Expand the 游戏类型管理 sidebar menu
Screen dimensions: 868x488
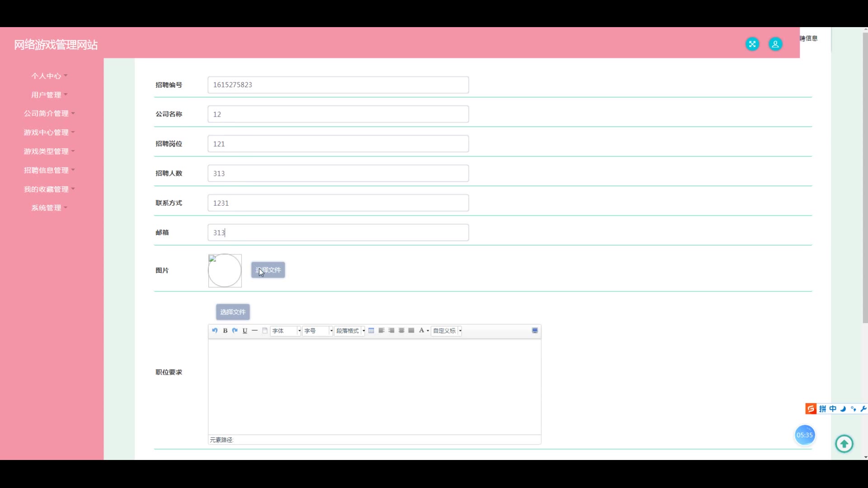(x=49, y=151)
